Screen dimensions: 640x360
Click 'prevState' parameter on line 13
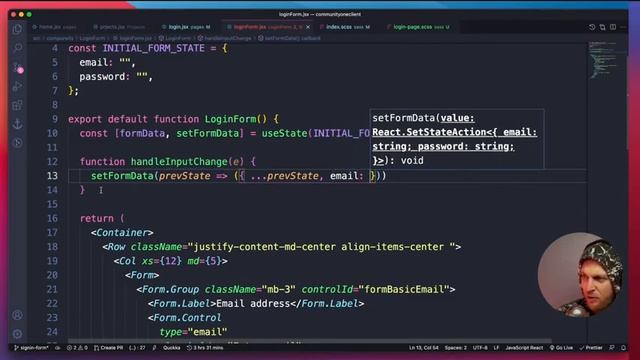coord(184,176)
